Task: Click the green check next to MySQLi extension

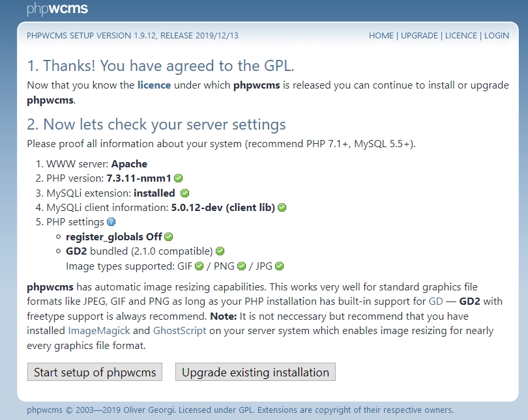Action: coord(185,193)
